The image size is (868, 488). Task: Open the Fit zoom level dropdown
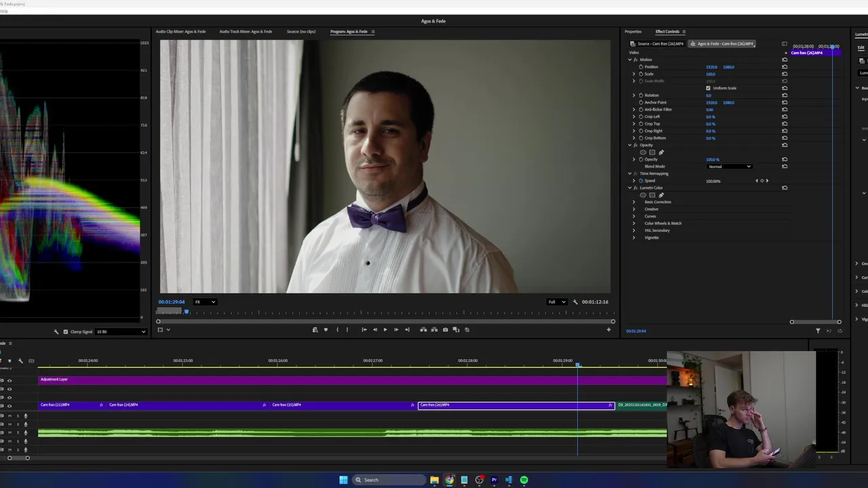[205, 302]
